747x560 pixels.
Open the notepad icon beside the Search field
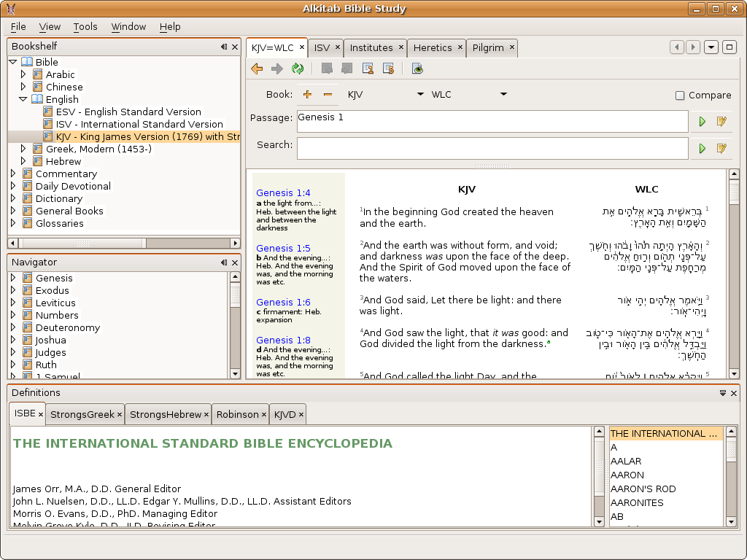click(721, 149)
